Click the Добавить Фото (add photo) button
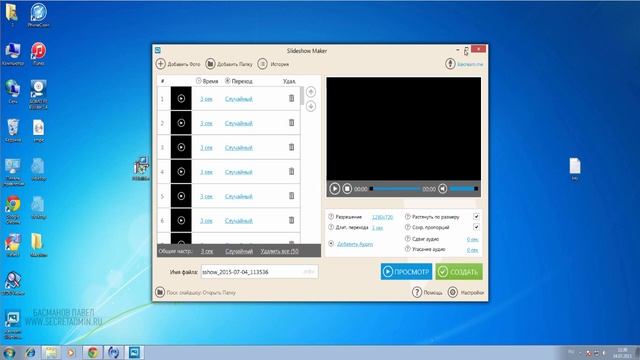This screenshot has height=360, width=640. [178, 64]
